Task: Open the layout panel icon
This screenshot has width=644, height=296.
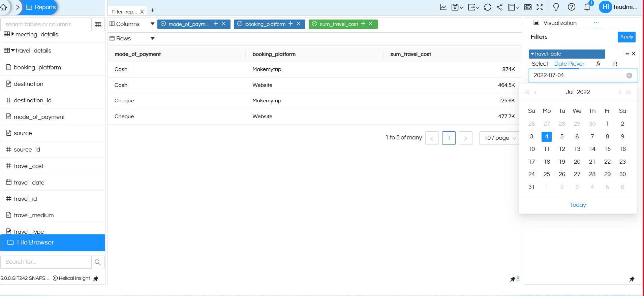Action: [x=514, y=7]
